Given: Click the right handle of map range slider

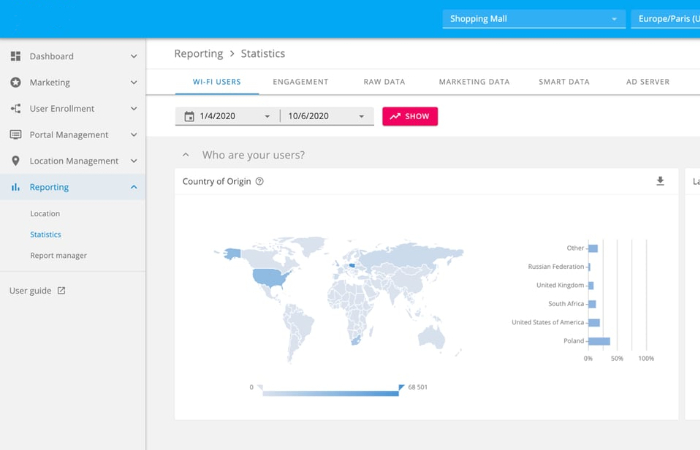Looking at the screenshot, I should 401,388.
